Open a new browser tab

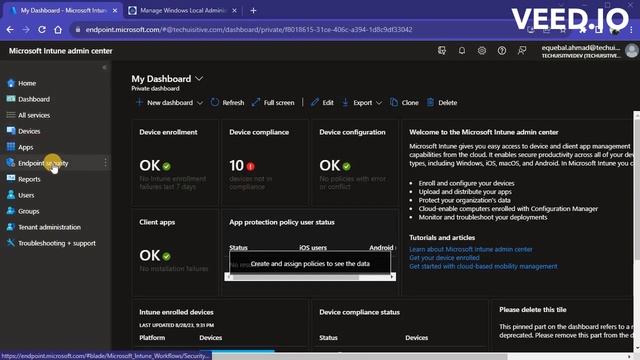253,11
